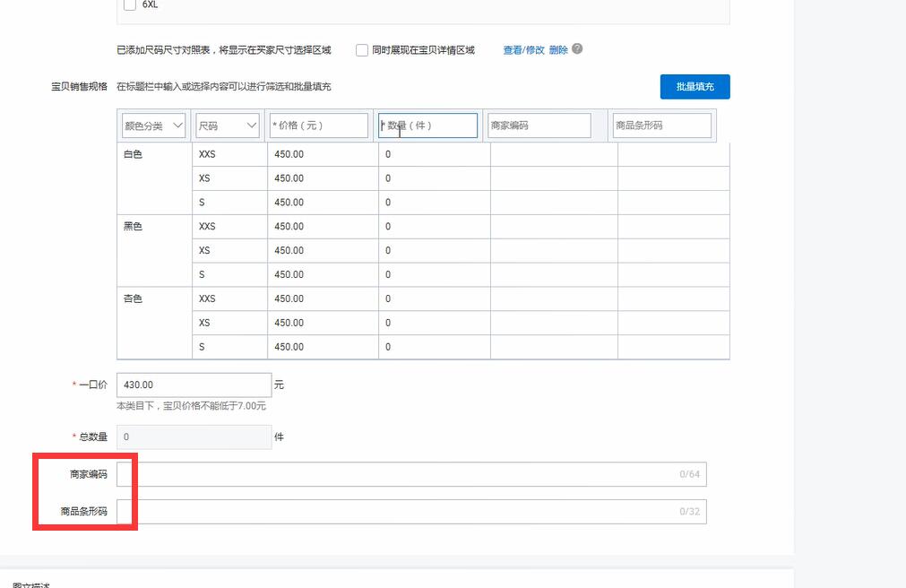This screenshot has width=906, height=588.
Task: Click the 数量（件）batch input in table header
Action: tap(427, 125)
